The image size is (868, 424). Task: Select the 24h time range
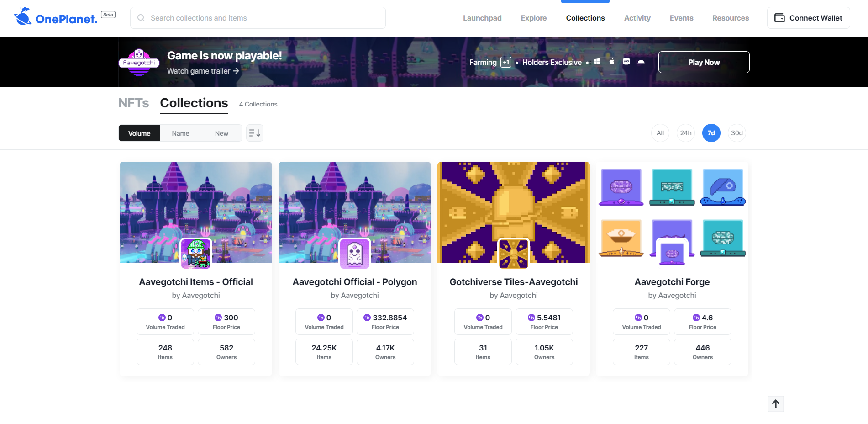coord(686,133)
